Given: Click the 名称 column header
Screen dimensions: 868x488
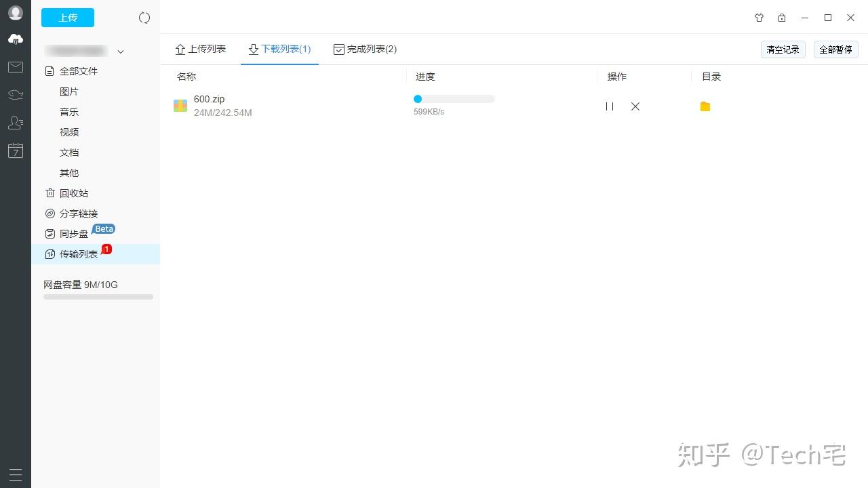Looking at the screenshot, I should (186, 77).
